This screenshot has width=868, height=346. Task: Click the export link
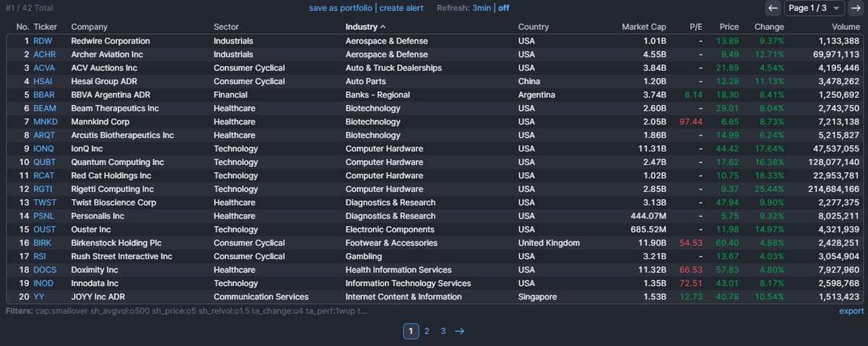851,311
